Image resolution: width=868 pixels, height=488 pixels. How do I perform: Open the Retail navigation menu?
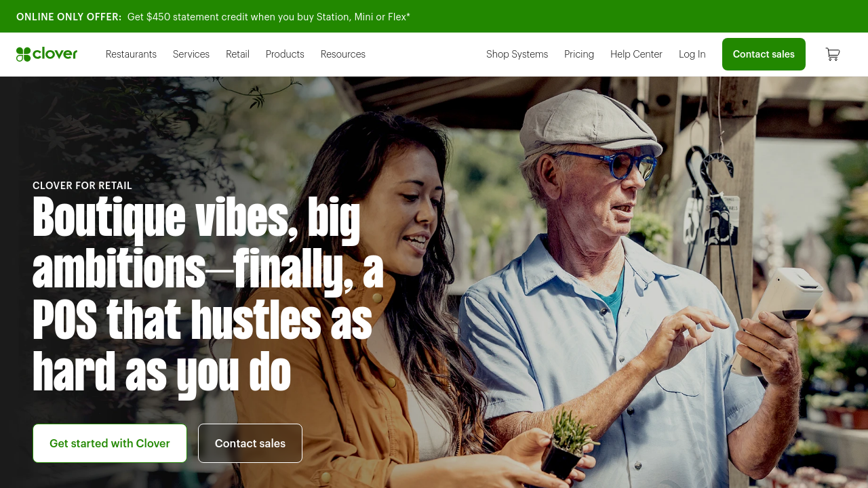pyautogui.click(x=237, y=54)
